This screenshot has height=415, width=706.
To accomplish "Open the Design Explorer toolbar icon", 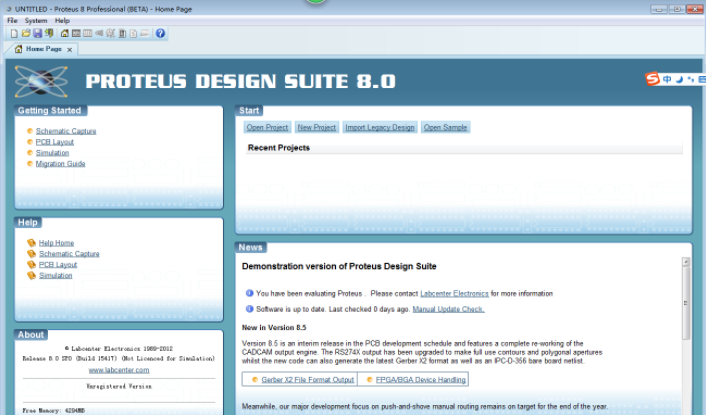I will pos(122,33).
